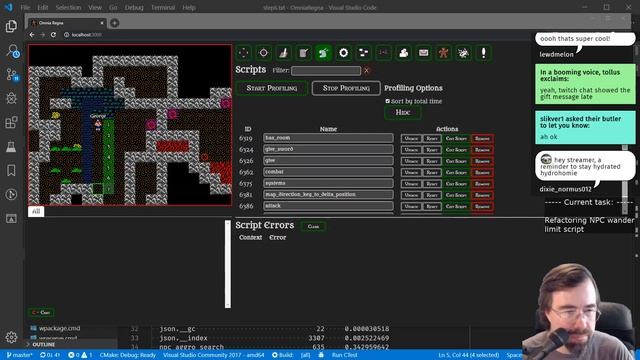Open the Search icon in activity bar
Image resolution: width=640 pixels, height=360 pixels.
pos(12,51)
